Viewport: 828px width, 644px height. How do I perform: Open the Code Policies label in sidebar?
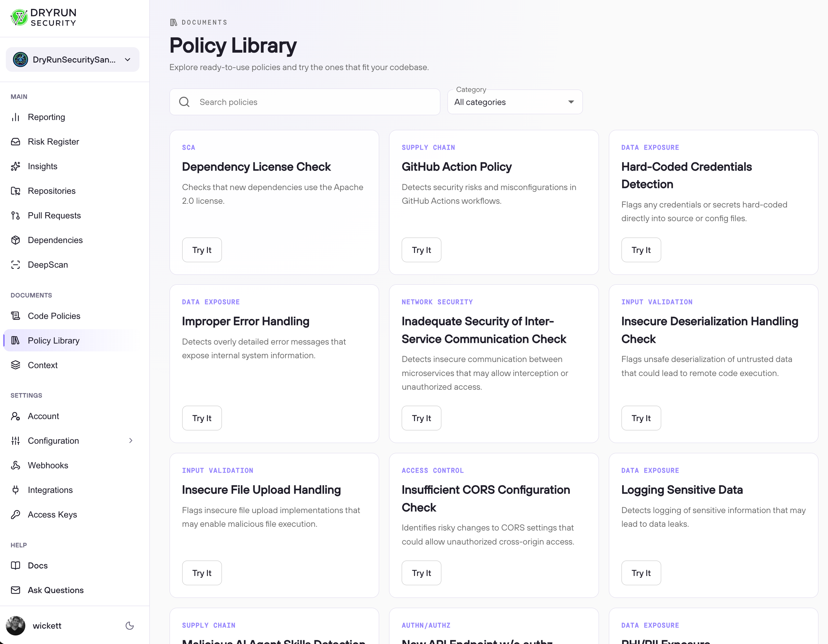pos(54,316)
